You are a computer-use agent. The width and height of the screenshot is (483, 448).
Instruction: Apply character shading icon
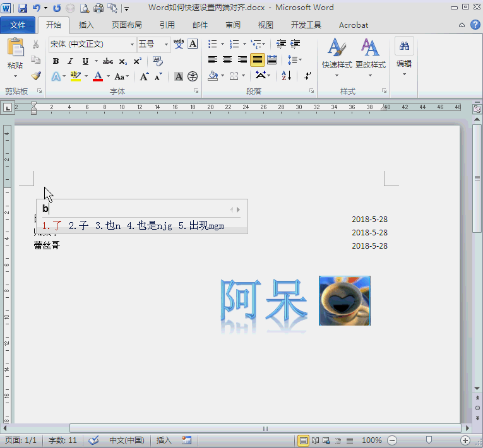[x=179, y=76]
